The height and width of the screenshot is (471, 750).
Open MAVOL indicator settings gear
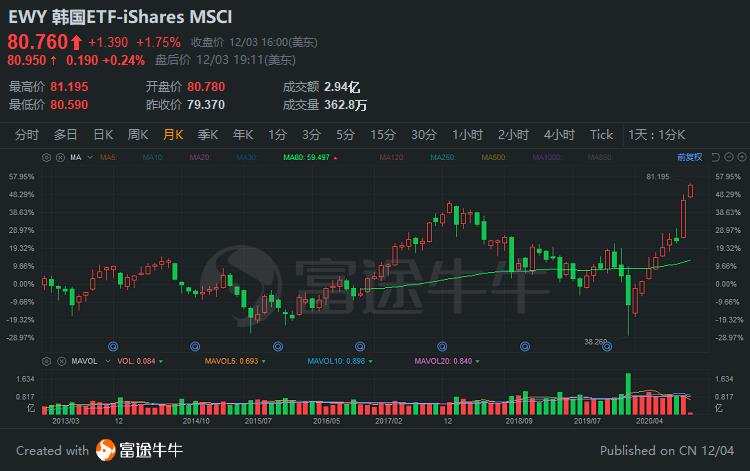[46, 361]
